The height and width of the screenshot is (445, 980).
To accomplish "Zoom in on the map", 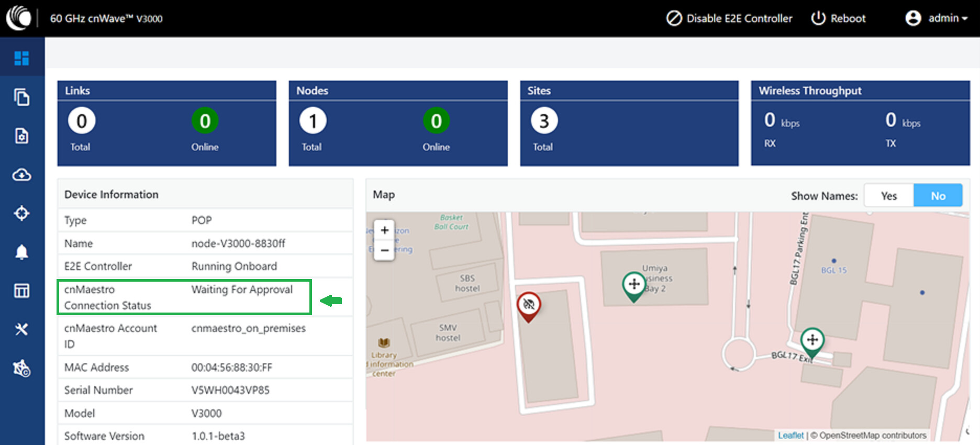I will (x=385, y=230).
